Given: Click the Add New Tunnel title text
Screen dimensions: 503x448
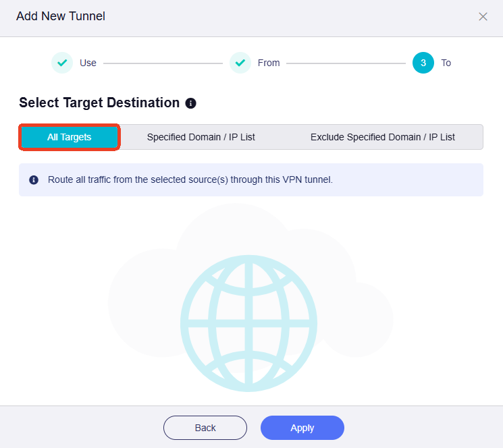Looking at the screenshot, I should [x=61, y=16].
